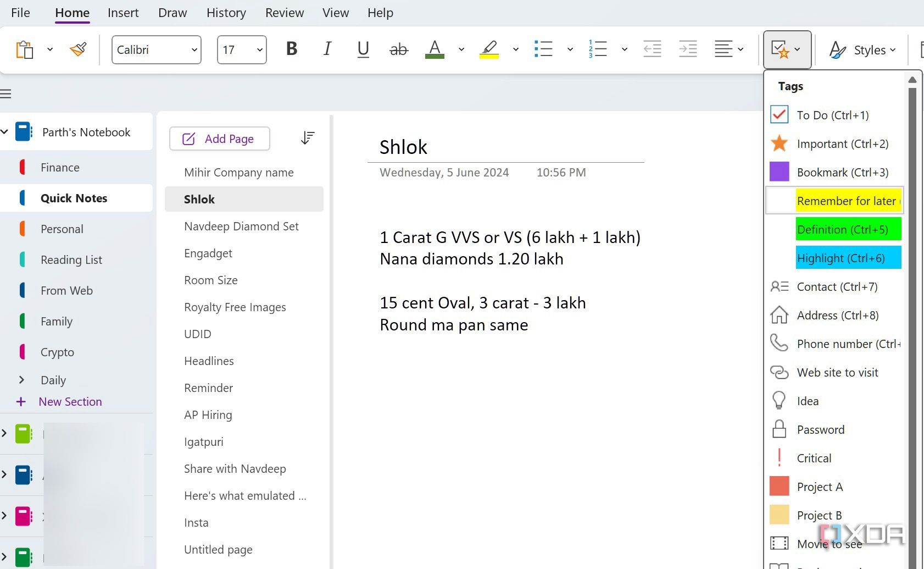Image resolution: width=924 pixels, height=569 pixels.
Task: Decrease indent of paragraph
Action: pos(652,49)
